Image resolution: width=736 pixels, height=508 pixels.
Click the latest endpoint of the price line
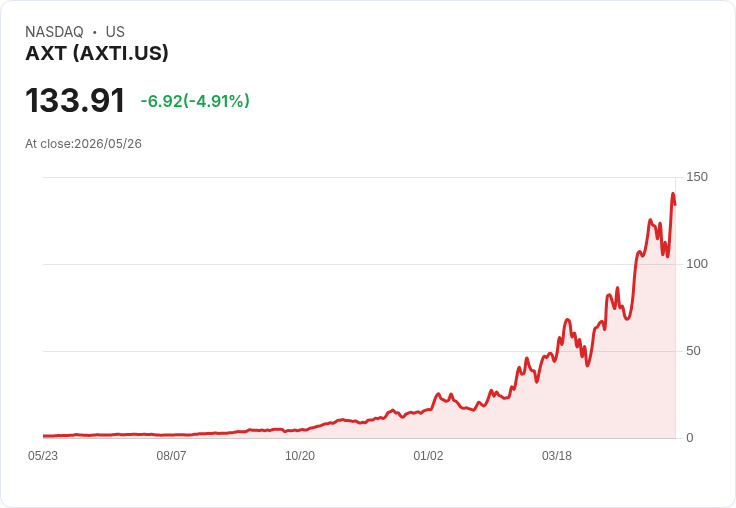[675, 204]
